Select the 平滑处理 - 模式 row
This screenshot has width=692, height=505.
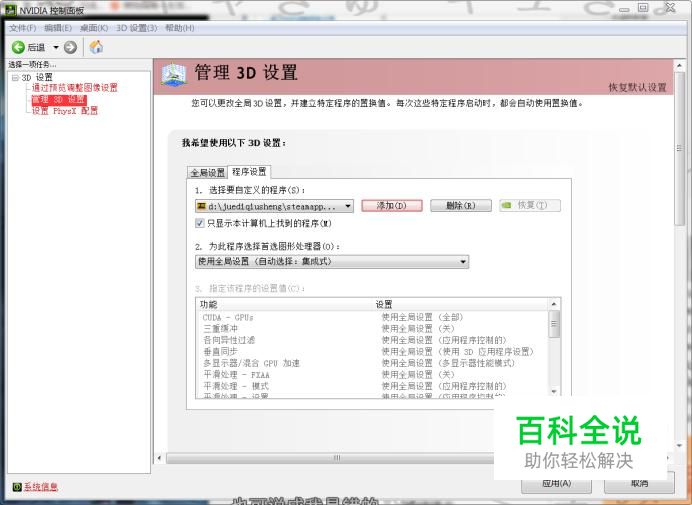click(x=372, y=386)
